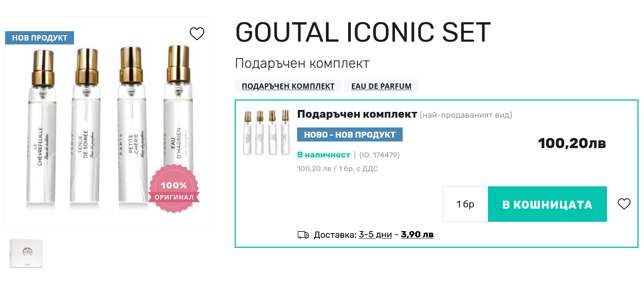Open the EAU DE PARFUM tag link
The width and height of the screenshot is (644, 290).
click(x=381, y=86)
